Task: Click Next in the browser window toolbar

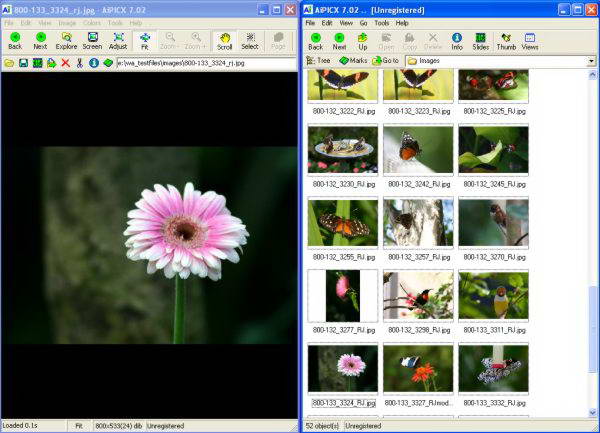Action: (339, 42)
